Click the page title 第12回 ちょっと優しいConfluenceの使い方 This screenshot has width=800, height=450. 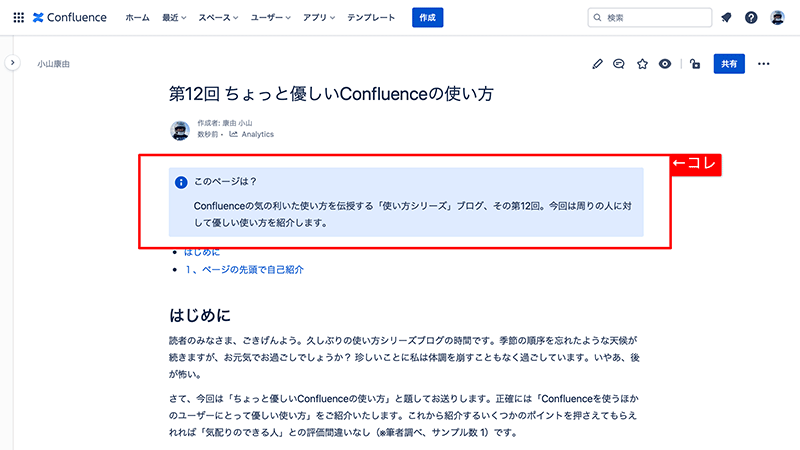[x=332, y=94]
